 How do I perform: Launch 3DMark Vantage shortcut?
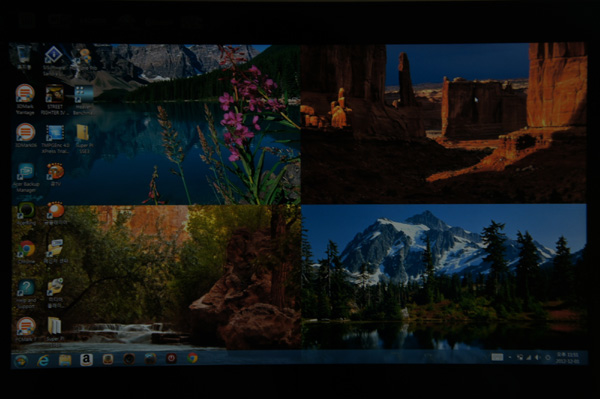25,99
